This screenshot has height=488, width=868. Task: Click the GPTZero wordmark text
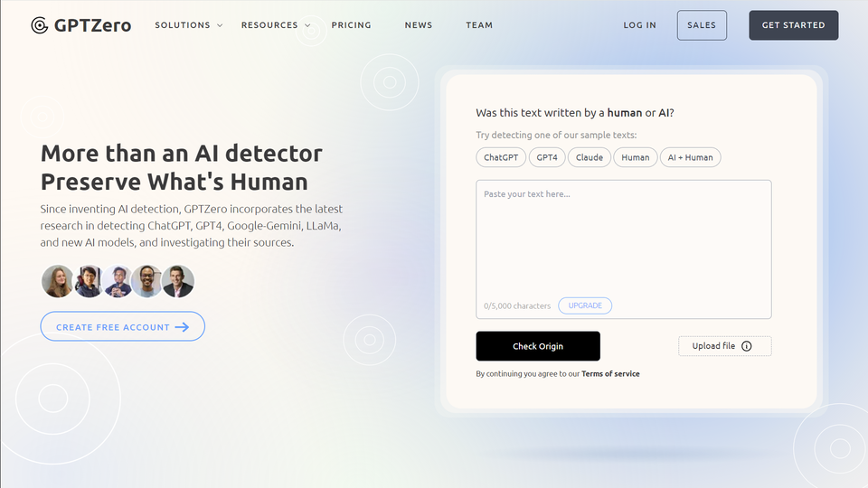[x=92, y=25]
